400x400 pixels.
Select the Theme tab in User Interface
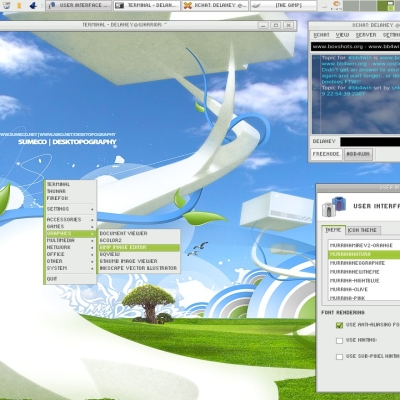pyautogui.click(x=333, y=230)
